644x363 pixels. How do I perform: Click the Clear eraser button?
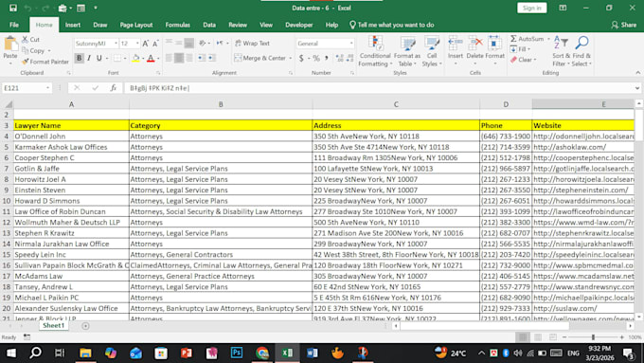[x=523, y=60]
